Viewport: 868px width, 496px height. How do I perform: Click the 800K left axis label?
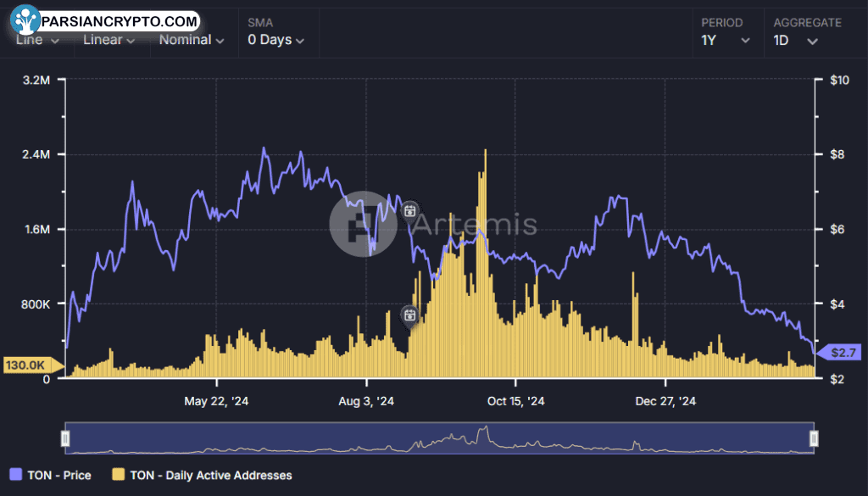click(35, 304)
